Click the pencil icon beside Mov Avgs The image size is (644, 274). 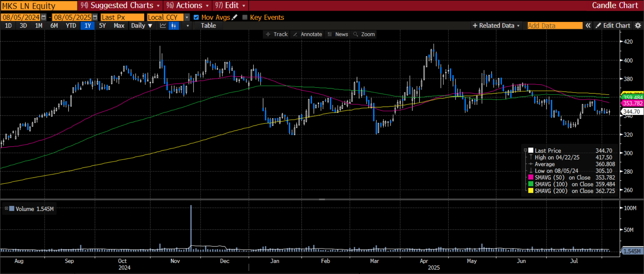(x=235, y=17)
